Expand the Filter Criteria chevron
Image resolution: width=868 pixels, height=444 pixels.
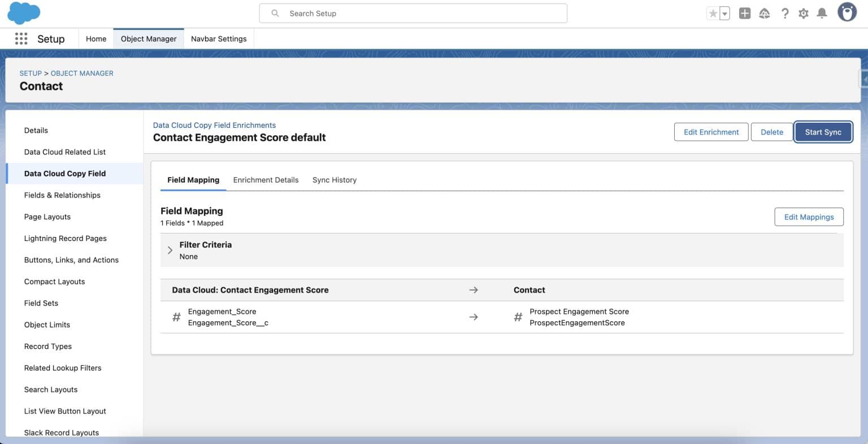pos(170,250)
